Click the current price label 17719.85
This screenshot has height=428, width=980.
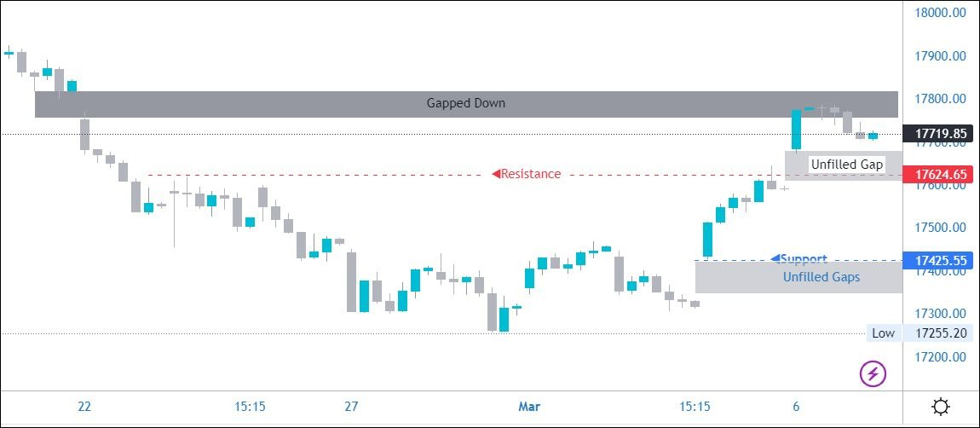click(x=941, y=134)
